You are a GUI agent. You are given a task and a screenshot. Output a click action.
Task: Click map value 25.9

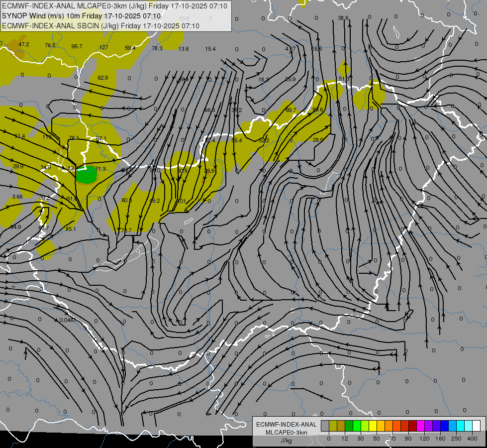tap(291, 79)
